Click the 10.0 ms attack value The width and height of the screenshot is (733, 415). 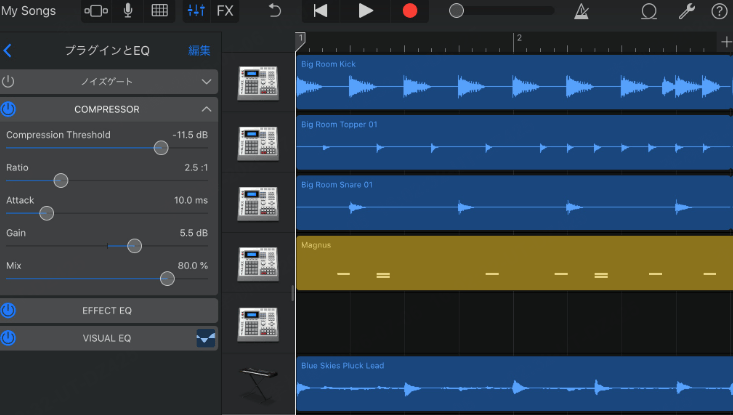[x=191, y=200]
